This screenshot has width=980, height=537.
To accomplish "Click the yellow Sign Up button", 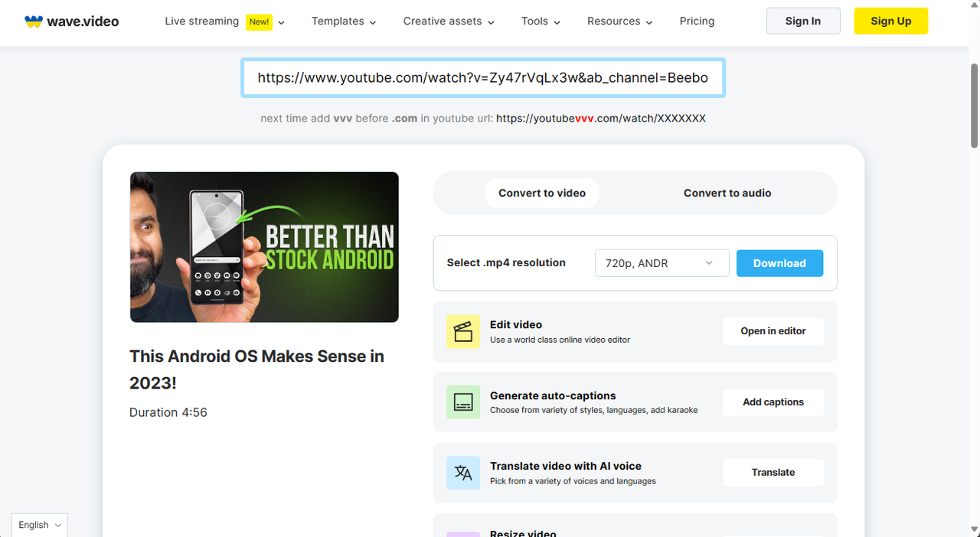I will (891, 21).
